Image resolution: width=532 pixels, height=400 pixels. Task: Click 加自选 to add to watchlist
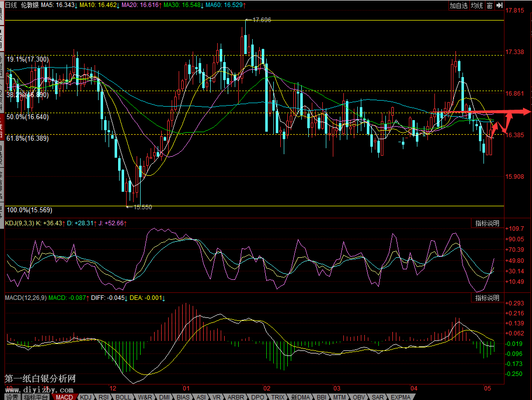[458, 6]
